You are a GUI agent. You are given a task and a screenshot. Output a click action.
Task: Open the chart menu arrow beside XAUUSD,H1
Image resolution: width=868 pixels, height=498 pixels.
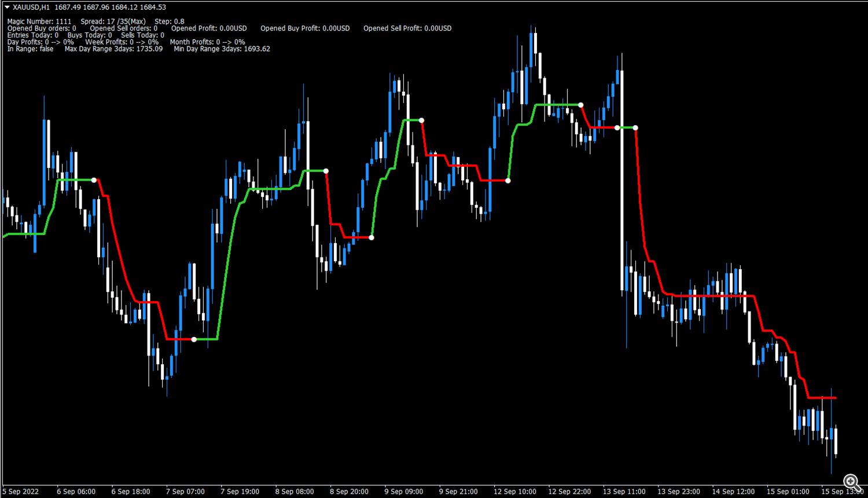pos(7,8)
